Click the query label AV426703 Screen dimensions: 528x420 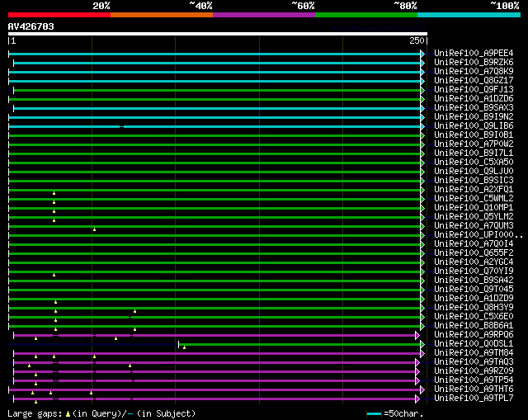point(31,26)
